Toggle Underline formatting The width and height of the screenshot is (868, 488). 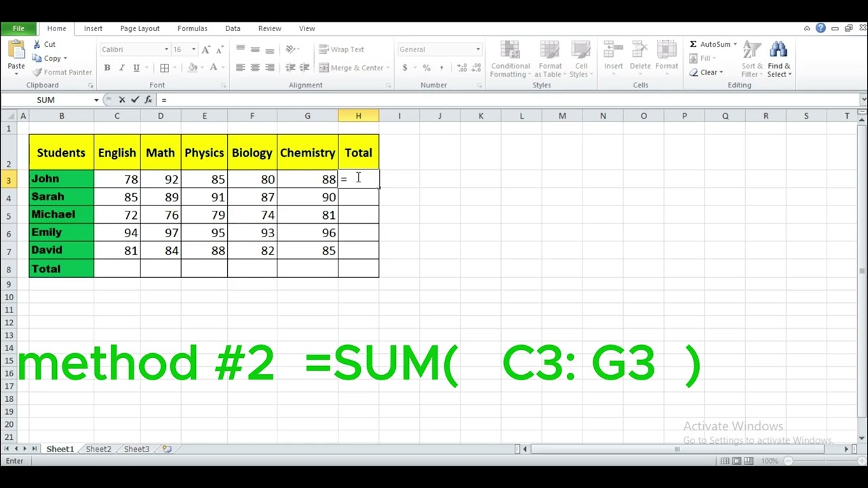coord(136,68)
